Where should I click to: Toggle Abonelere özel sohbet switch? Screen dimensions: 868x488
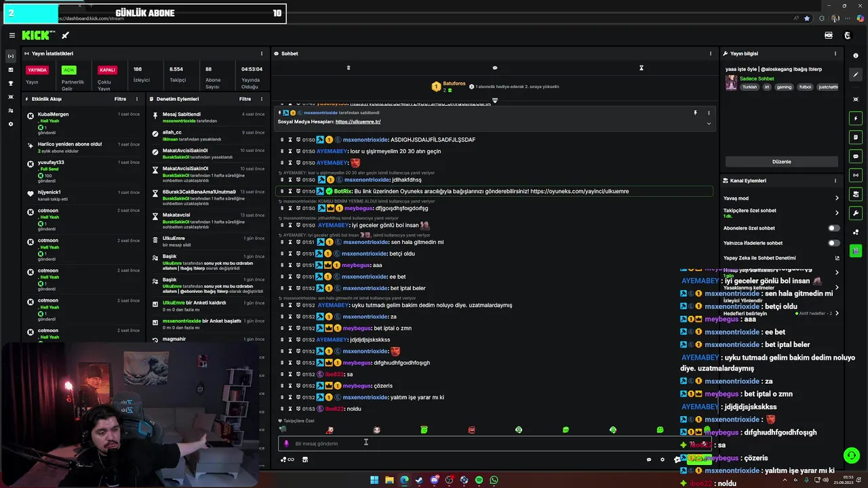click(x=833, y=228)
